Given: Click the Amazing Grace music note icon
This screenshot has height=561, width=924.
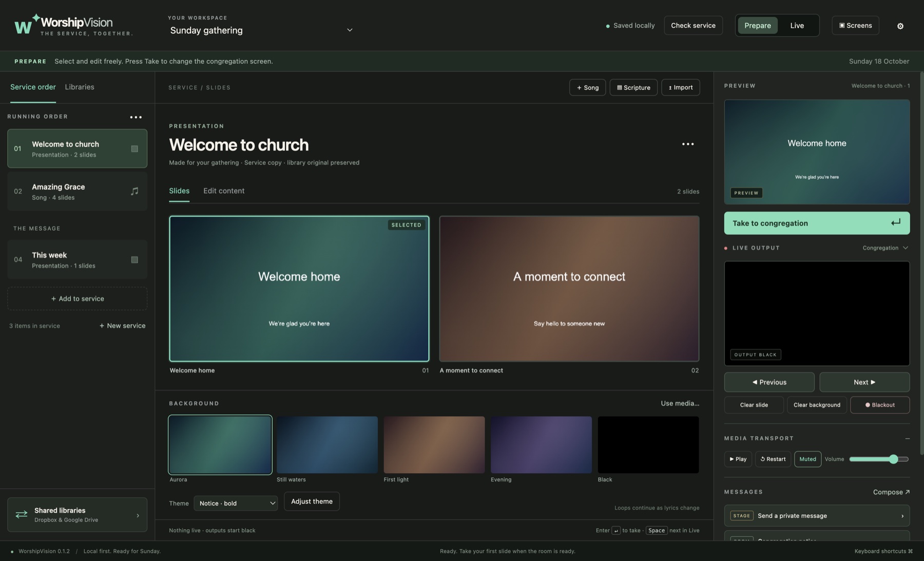Looking at the screenshot, I should click(x=134, y=191).
